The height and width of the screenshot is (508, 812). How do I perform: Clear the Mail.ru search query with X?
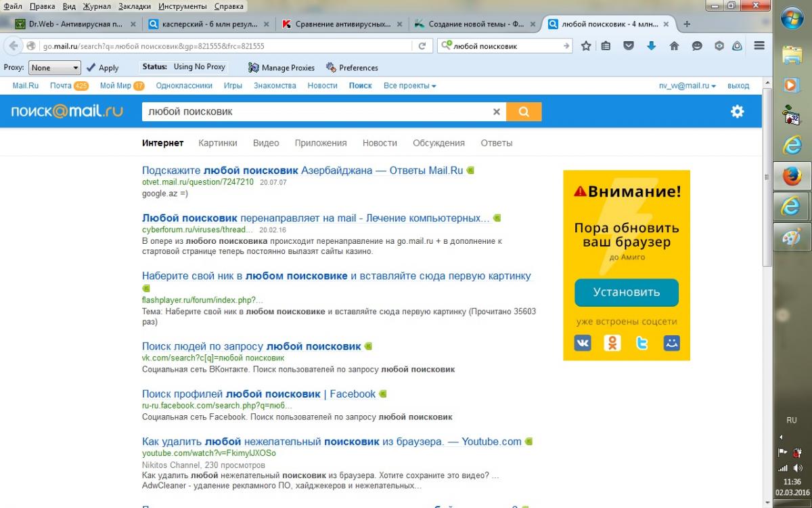[496, 112]
